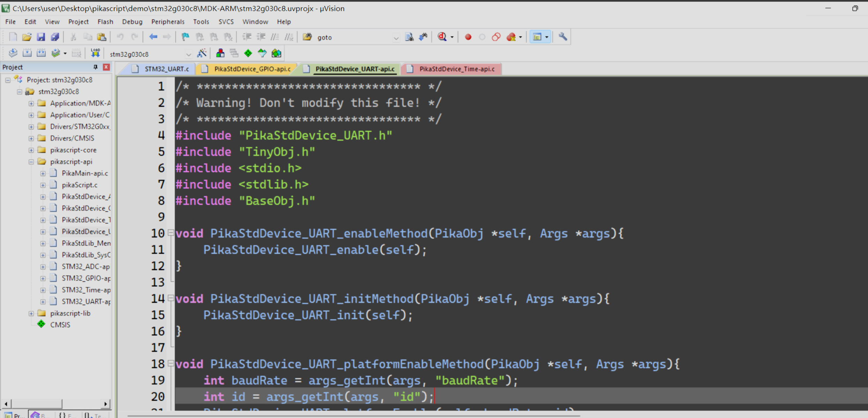
Task: Click the Open file folder icon
Action: (x=27, y=37)
